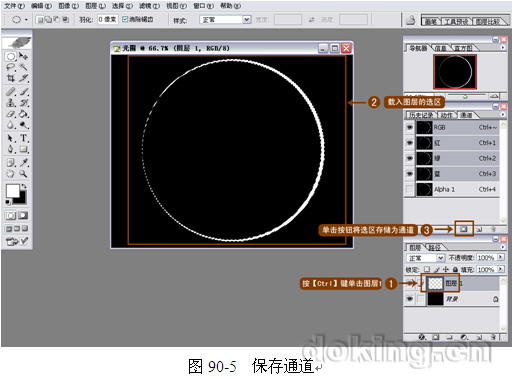Switch to the Paths tab
Screen dimensions: 512x379
434,248
